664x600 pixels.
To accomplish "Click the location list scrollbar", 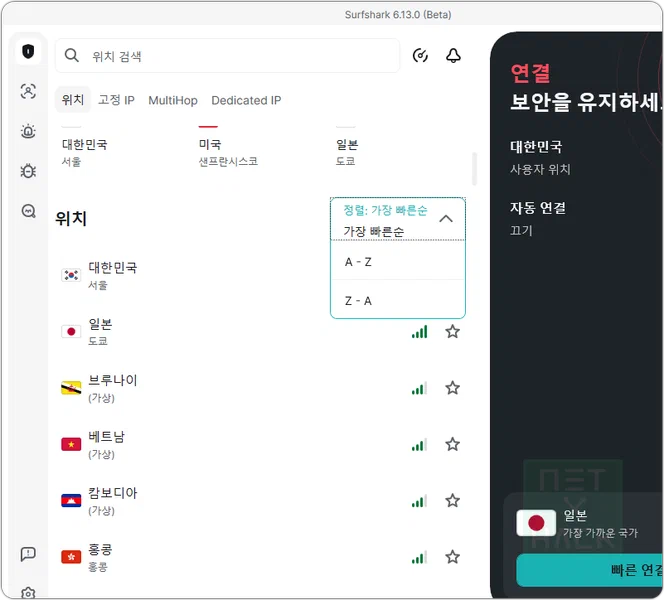I will [474, 169].
